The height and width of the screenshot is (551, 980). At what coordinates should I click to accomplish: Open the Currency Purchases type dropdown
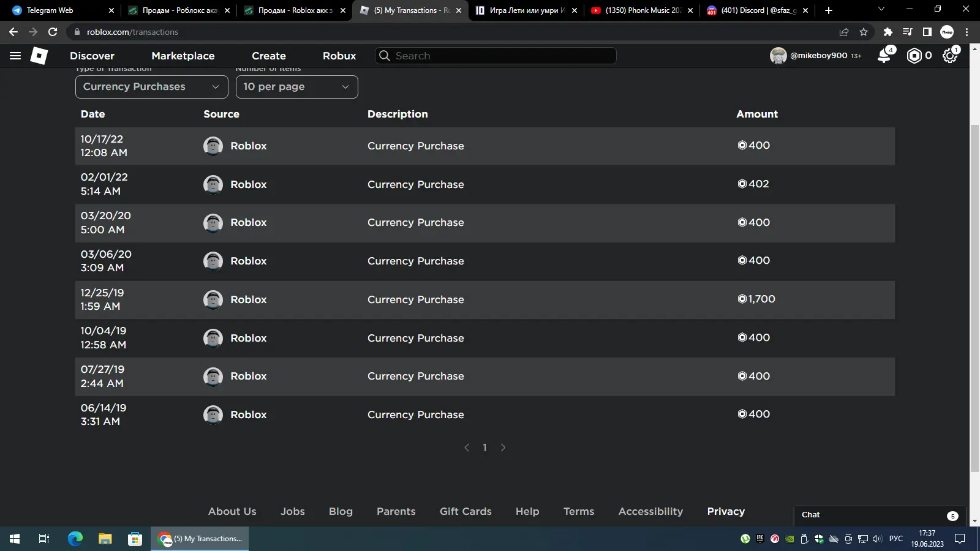pos(151,87)
